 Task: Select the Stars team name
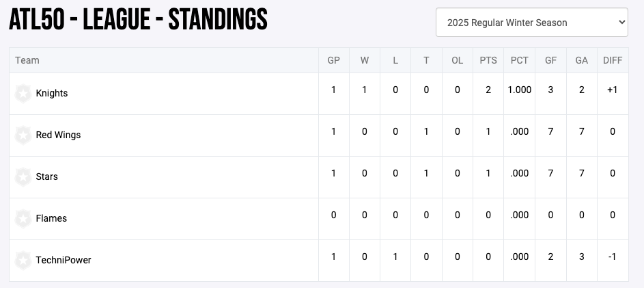(x=47, y=176)
